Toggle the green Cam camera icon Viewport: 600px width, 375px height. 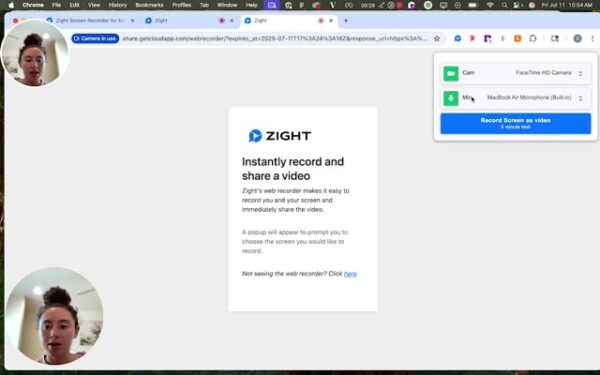pyautogui.click(x=451, y=73)
